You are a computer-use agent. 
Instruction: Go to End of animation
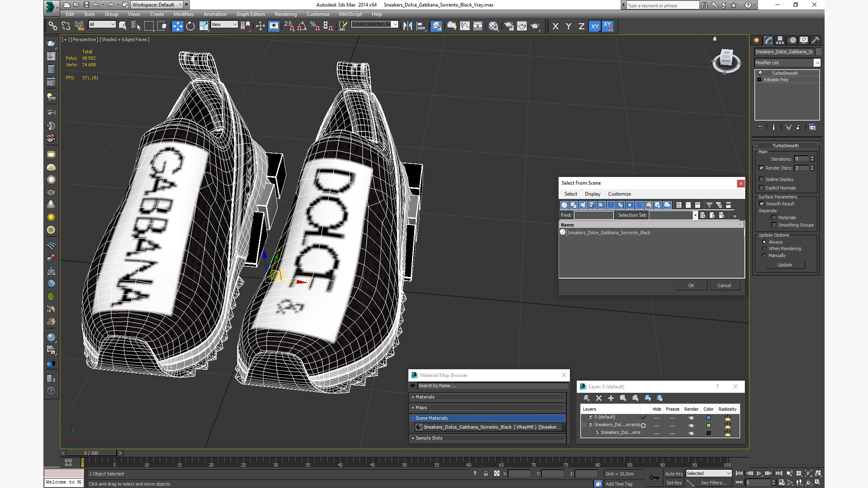tap(779, 474)
